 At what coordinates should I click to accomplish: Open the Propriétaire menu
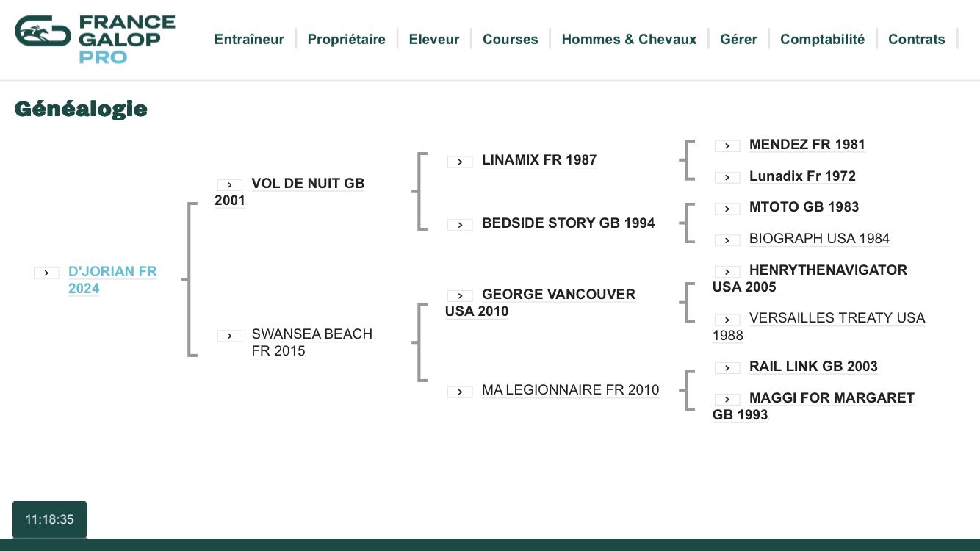click(x=346, y=40)
